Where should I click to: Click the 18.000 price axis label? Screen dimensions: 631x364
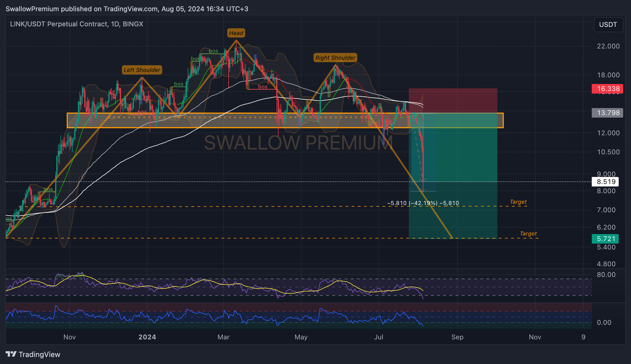(608, 75)
